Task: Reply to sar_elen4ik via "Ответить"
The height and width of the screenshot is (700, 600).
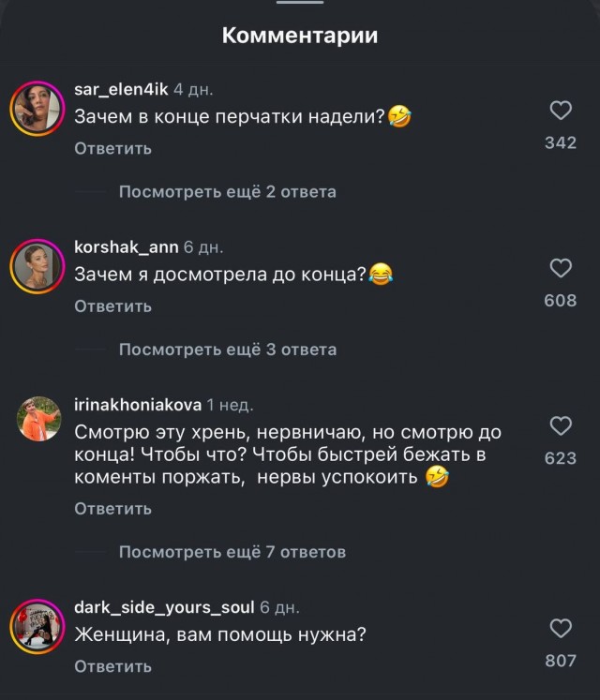Action: click(x=112, y=149)
